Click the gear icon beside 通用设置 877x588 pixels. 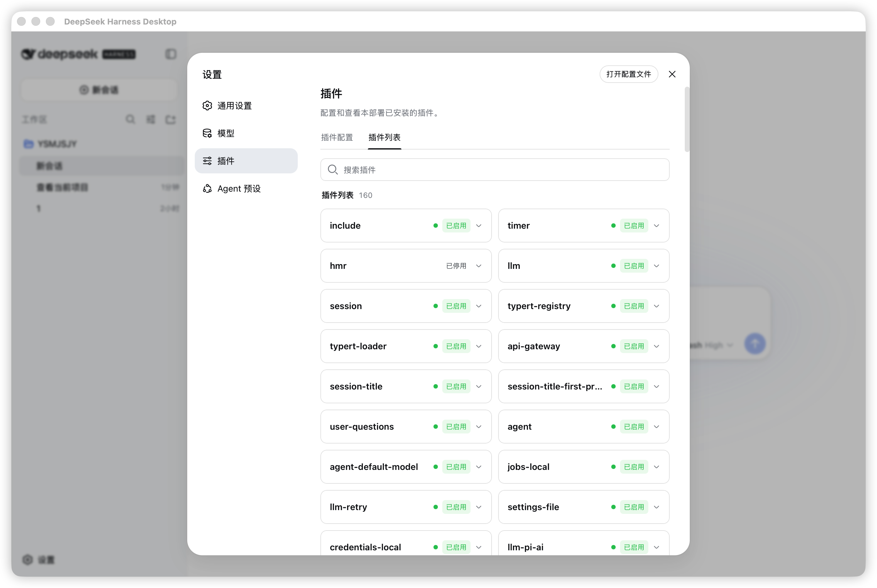pos(207,106)
